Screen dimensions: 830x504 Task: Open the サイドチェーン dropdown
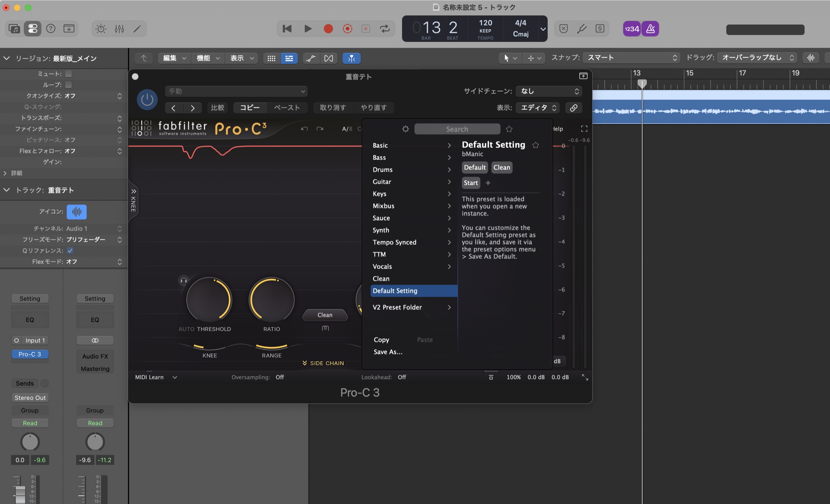[x=549, y=91]
